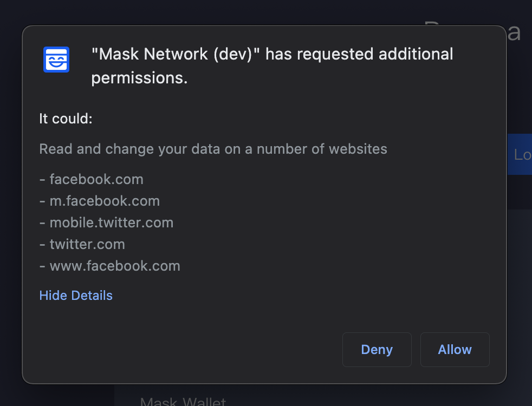532x406 pixels.
Task: Select facebook.com in the site list
Action: tap(96, 179)
